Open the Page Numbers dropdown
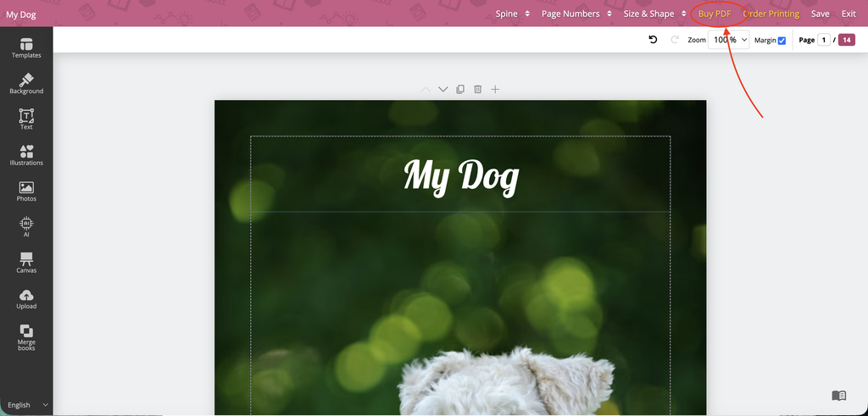The image size is (868, 416). 576,14
